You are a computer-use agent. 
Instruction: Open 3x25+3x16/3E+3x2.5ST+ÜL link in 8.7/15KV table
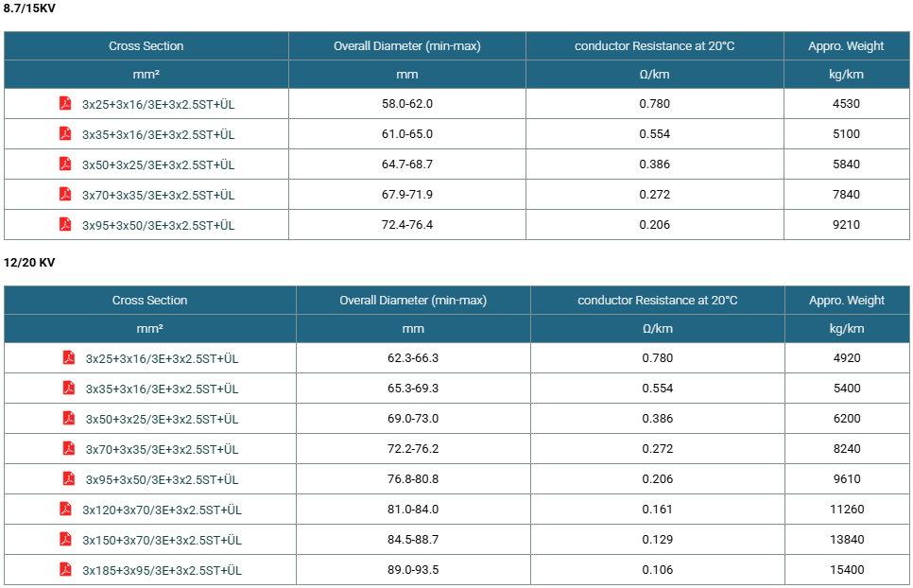coord(159,104)
